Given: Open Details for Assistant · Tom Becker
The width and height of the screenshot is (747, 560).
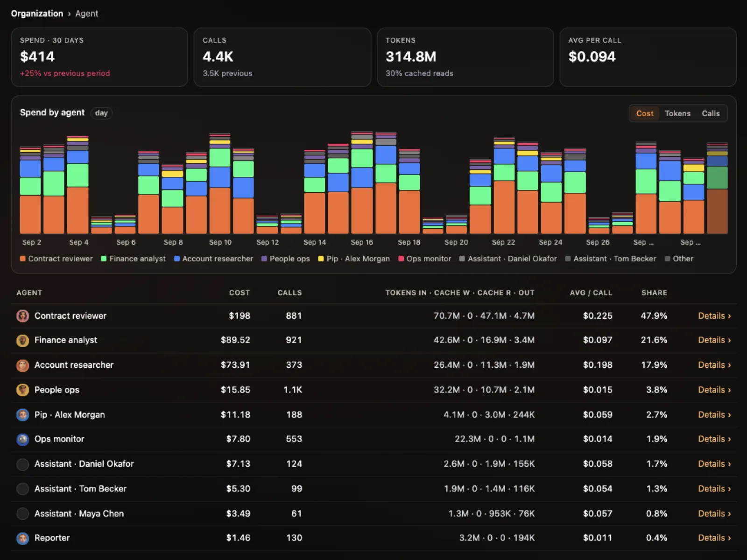Looking at the screenshot, I should tap(714, 489).
